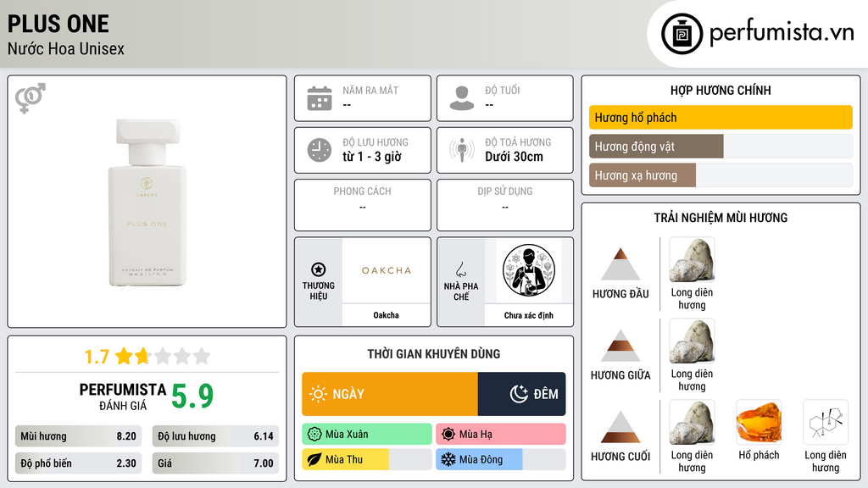Click the Hổ phách amber note image
The height and width of the screenshot is (488, 868).
pyautogui.click(x=759, y=422)
